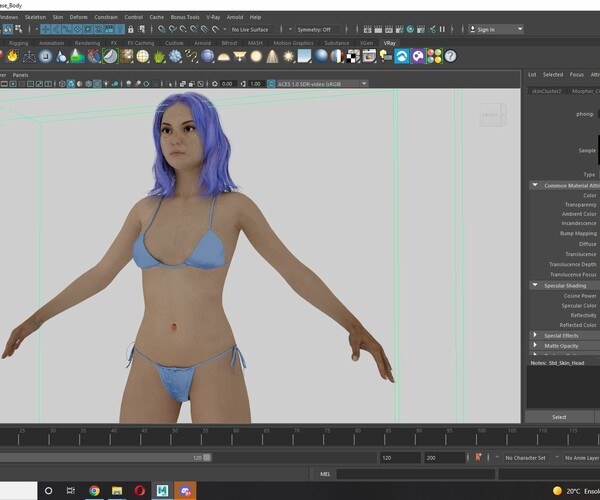
Task: Click the blue Chaos Cloud shelf icon
Action: coord(402,57)
